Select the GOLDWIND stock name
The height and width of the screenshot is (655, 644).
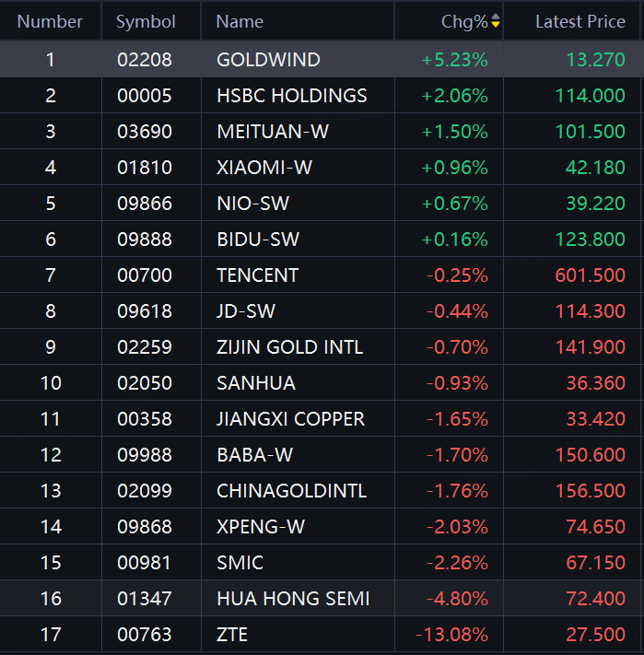[268, 60]
